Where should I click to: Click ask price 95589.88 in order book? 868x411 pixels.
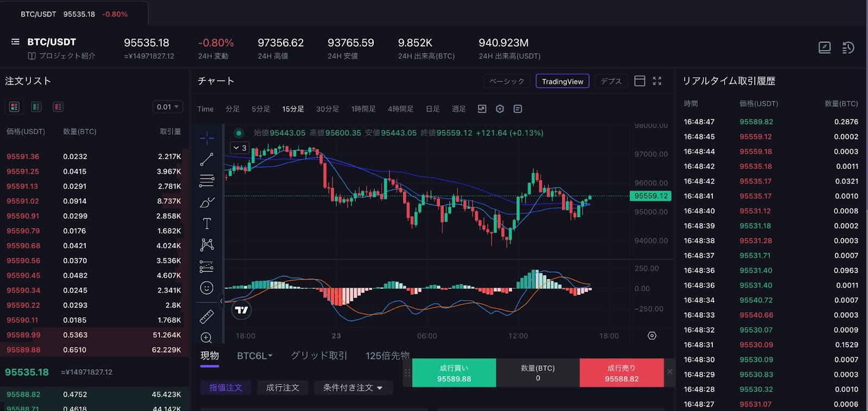23,350
